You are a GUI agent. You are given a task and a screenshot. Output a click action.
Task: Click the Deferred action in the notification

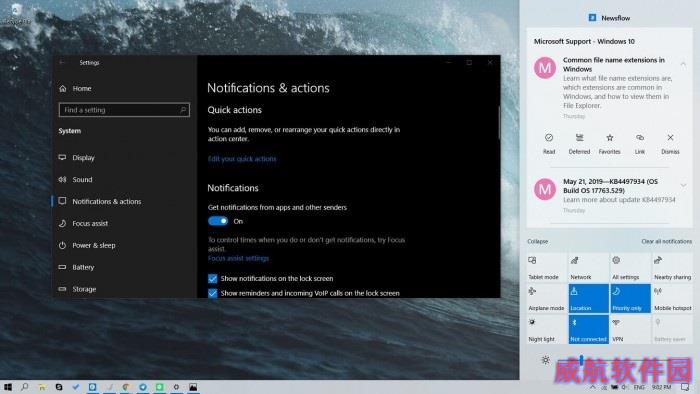tap(579, 144)
